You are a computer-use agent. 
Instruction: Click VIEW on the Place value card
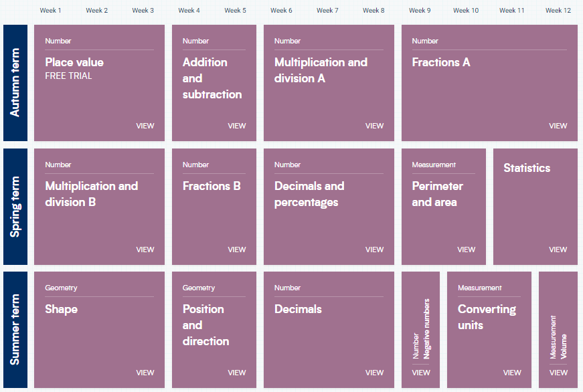pos(145,126)
